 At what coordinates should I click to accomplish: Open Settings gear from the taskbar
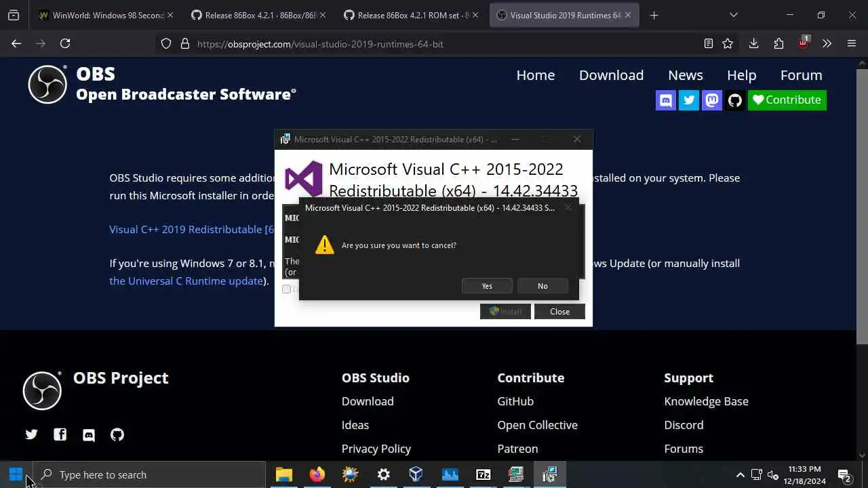(x=383, y=474)
